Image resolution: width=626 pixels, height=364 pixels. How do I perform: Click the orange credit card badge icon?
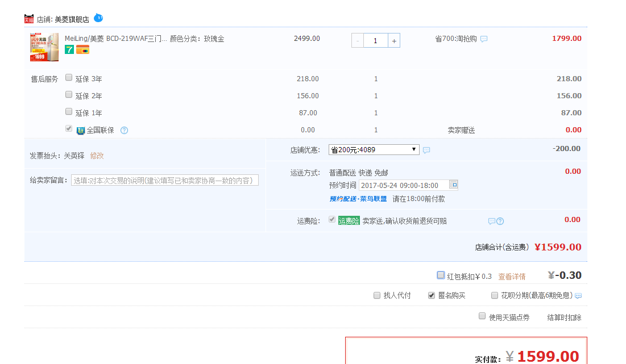[x=82, y=50]
